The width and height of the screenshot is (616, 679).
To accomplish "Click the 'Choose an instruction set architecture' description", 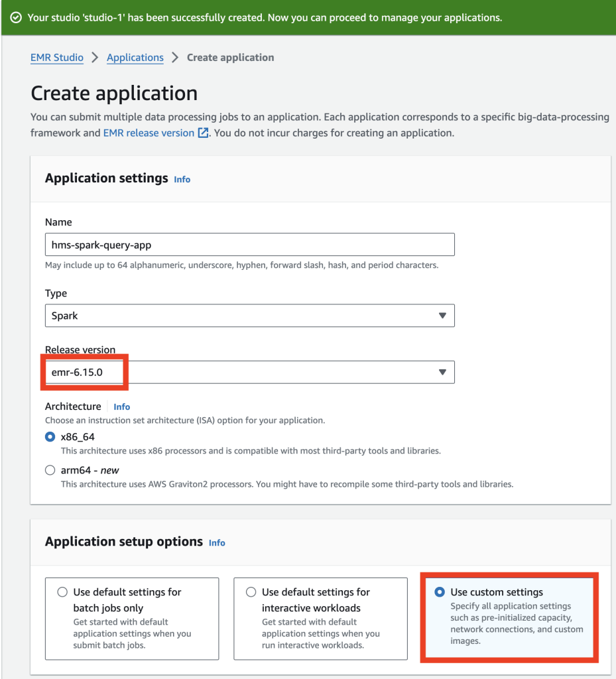I will pyautogui.click(x=185, y=420).
